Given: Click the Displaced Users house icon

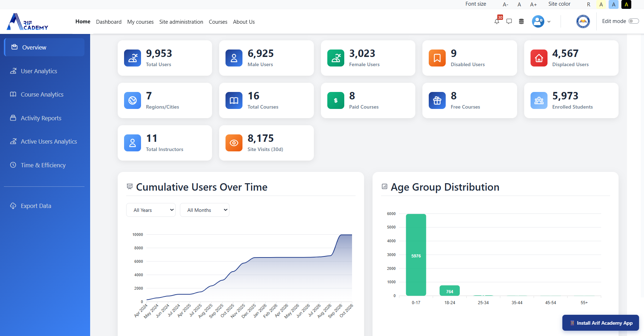Looking at the screenshot, I should (x=539, y=58).
